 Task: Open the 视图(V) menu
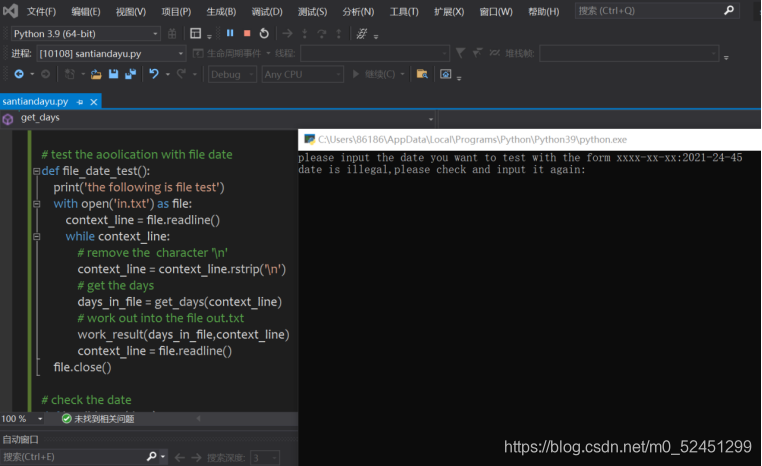[x=131, y=12]
